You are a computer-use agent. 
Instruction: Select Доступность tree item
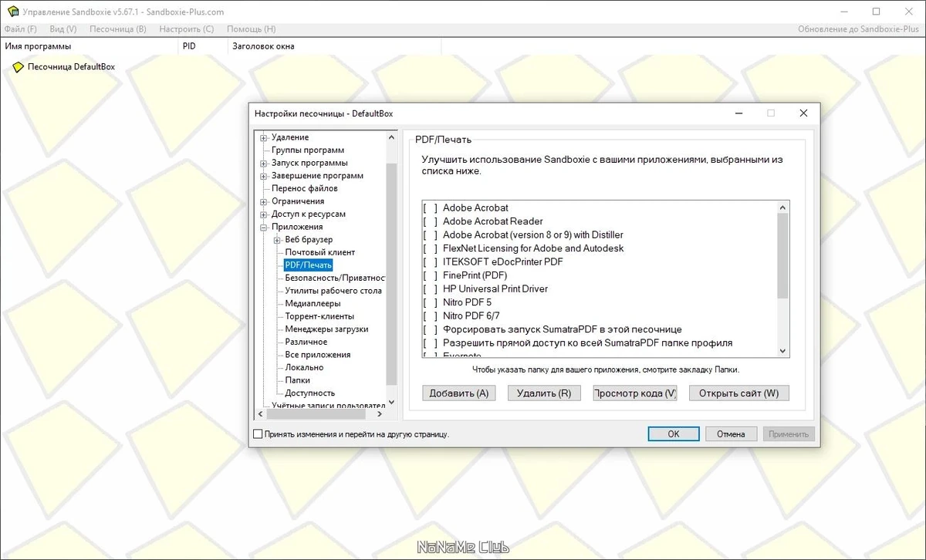coord(310,393)
